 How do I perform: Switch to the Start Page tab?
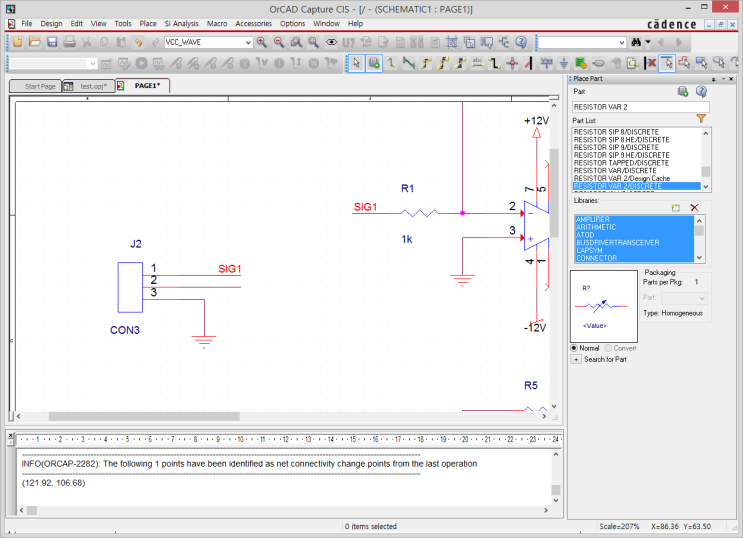pos(36,86)
